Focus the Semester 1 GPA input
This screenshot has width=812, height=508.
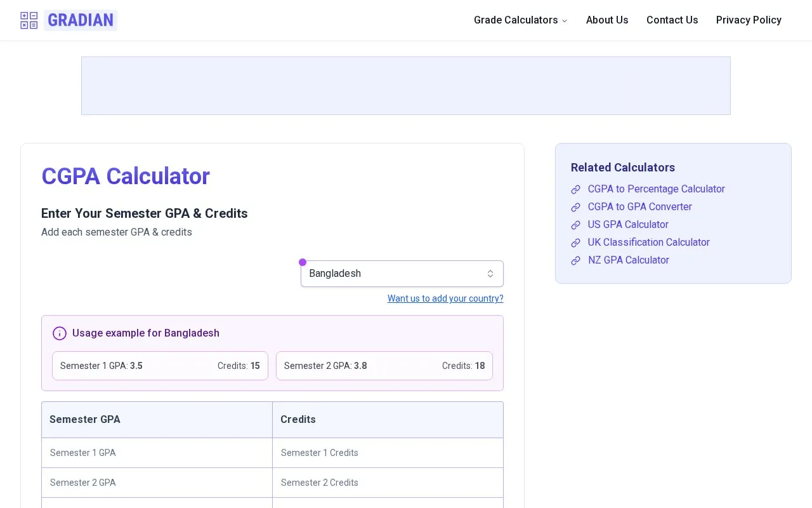pos(157,453)
